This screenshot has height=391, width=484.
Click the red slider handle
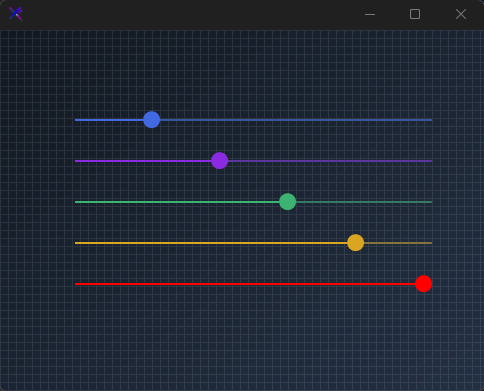pyautogui.click(x=424, y=284)
